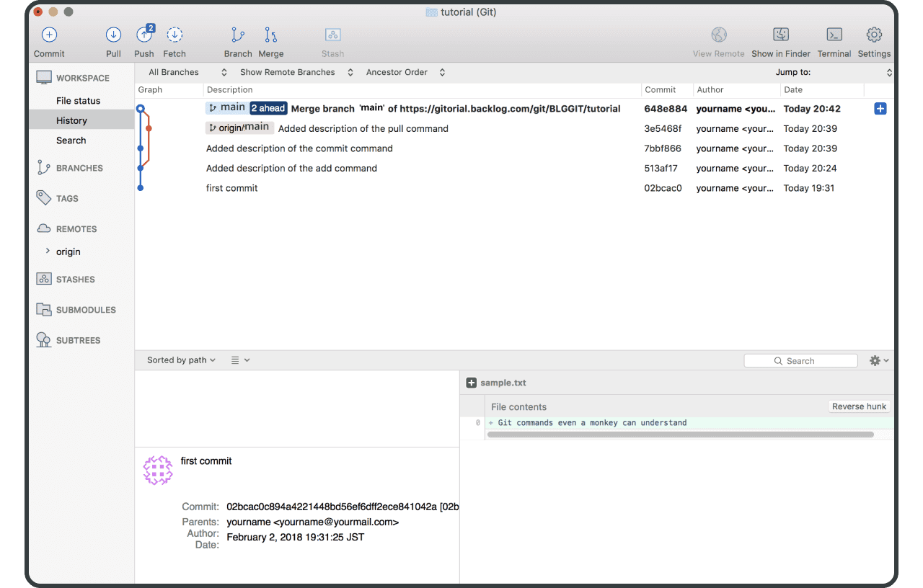Click commit hash 3e5468f
The image size is (923, 588).
663,128
